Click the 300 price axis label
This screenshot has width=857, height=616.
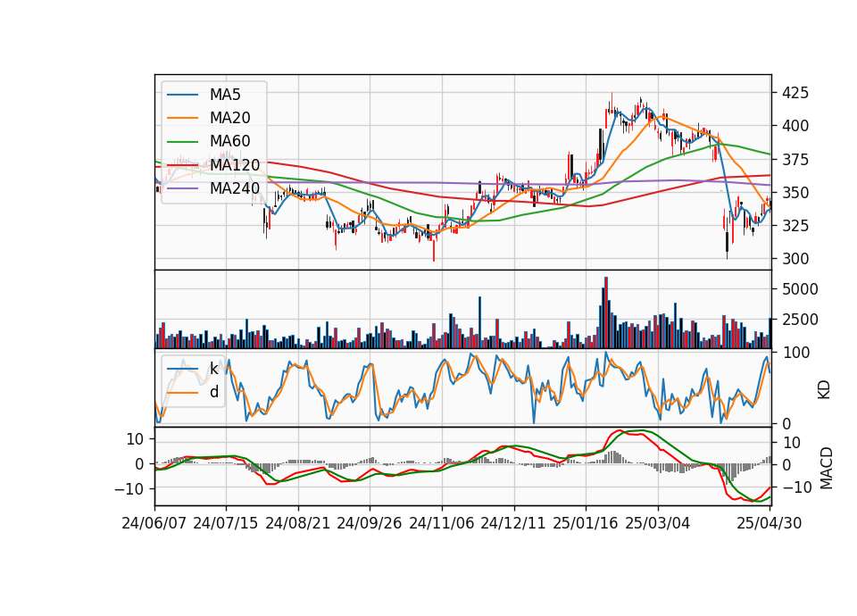(795, 259)
